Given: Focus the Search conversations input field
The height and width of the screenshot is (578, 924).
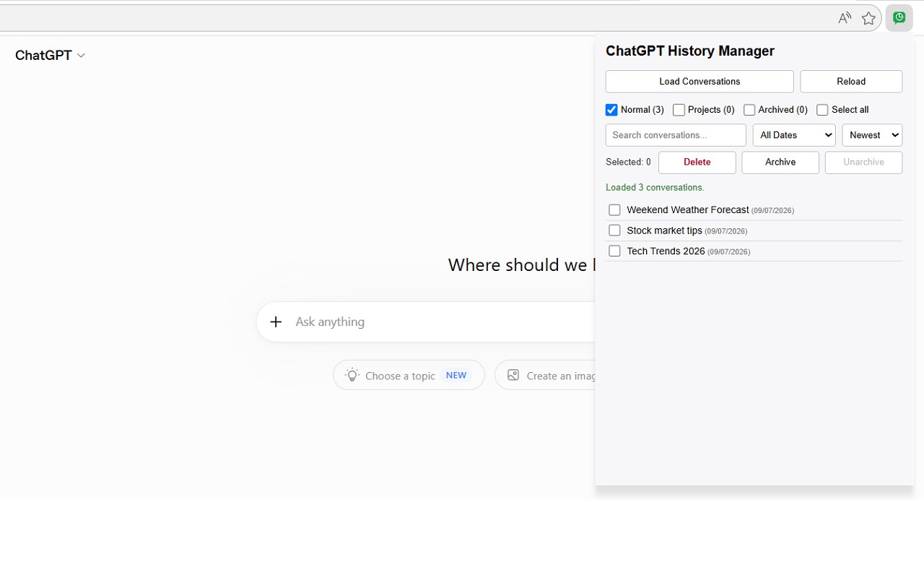Looking at the screenshot, I should pyautogui.click(x=676, y=135).
